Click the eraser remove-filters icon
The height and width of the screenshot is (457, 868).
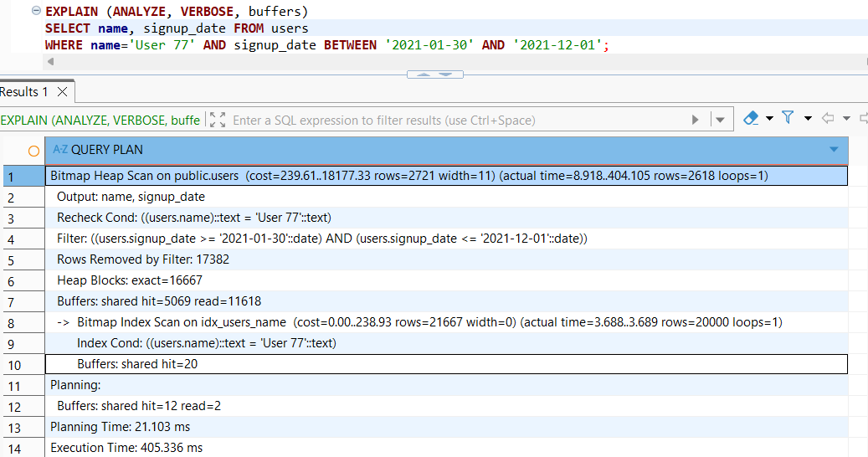click(751, 118)
